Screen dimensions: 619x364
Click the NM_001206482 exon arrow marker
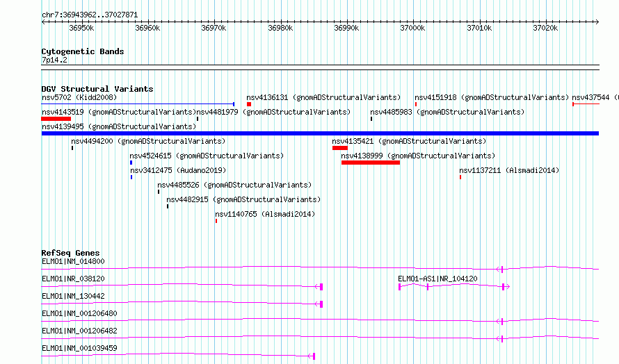click(x=500, y=339)
